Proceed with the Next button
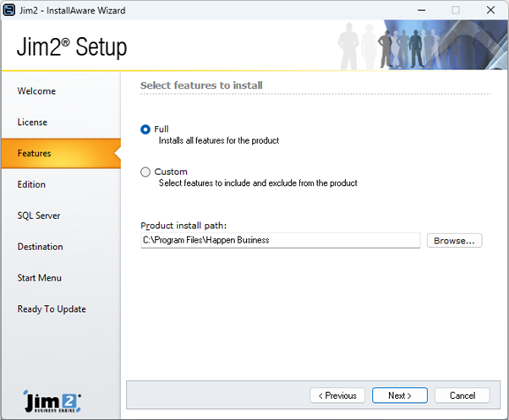Image resolution: width=509 pixels, height=420 pixels. click(x=400, y=395)
